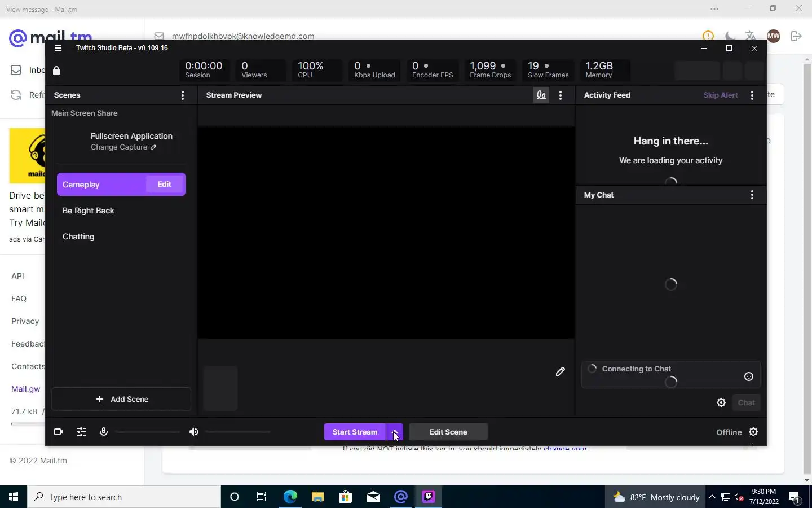Screen dimensions: 812x508
Task: Click the Edit Scene button
Action: pyautogui.click(x=448, y=432)
